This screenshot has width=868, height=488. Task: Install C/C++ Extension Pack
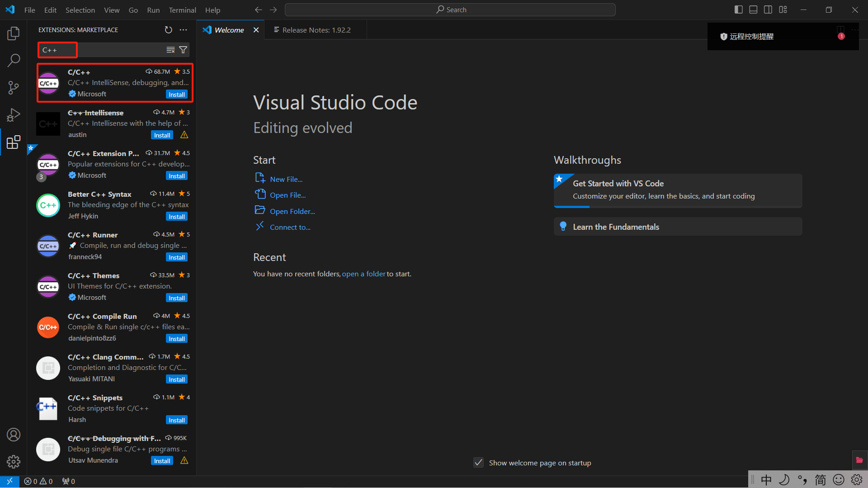pyautogui.click(x=177, y=176)
